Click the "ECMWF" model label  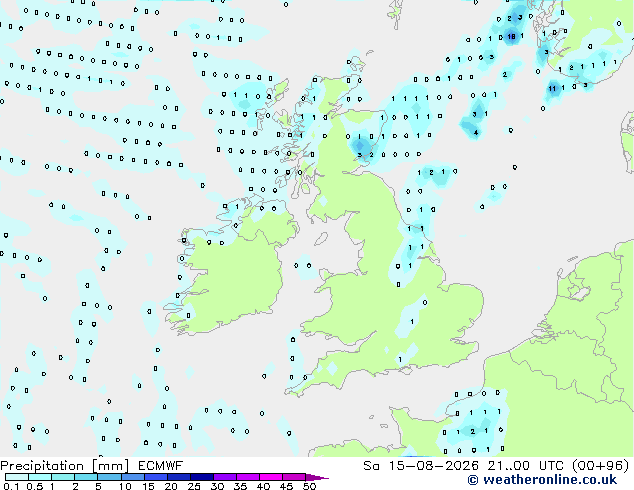tap(161, 466)
